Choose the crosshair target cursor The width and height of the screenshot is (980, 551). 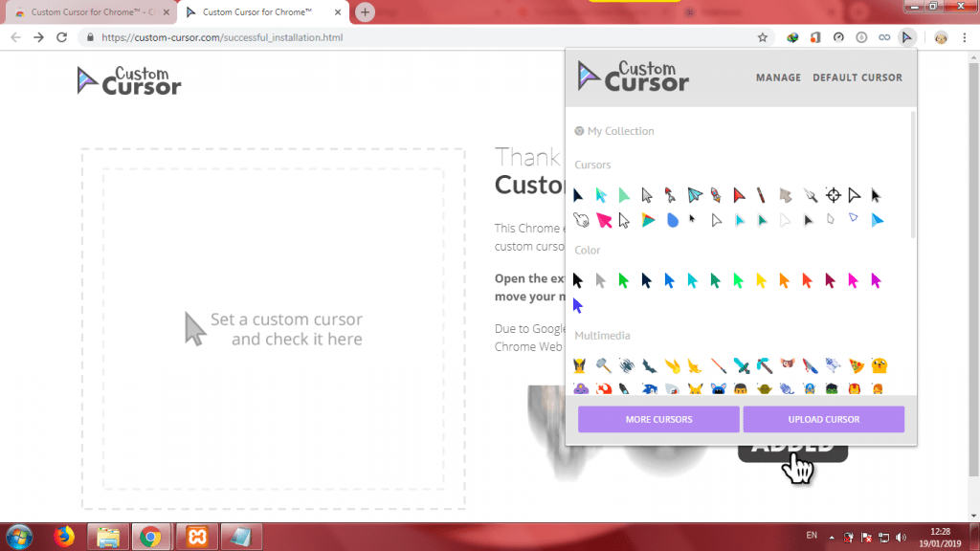tap(833, 195)
